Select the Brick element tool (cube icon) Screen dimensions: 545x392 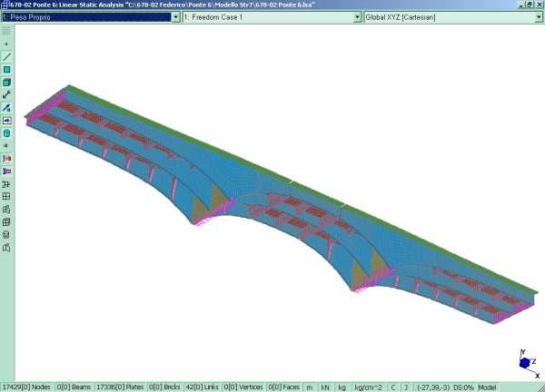(x=6, y=82)
